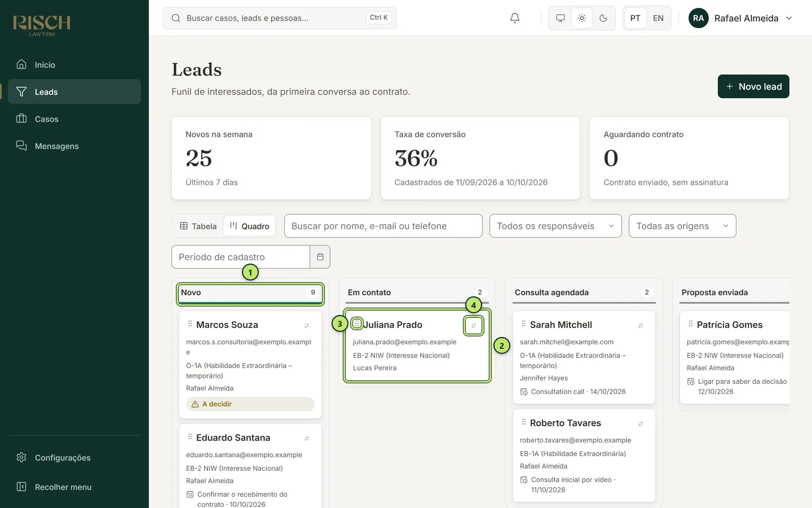
Task: Click the Jennifer Hayes responsible name
Action: click(544, 378)
